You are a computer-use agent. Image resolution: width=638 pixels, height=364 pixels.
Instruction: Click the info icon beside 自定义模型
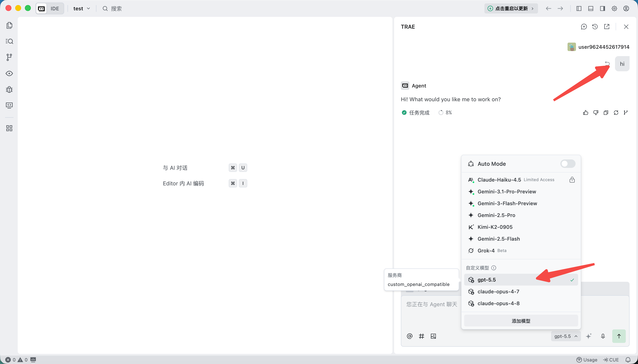(x=494, y=268)
